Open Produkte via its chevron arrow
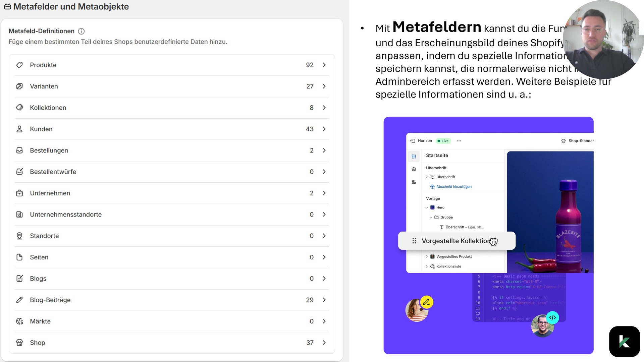Screen dimensions: 644x362 324,65
